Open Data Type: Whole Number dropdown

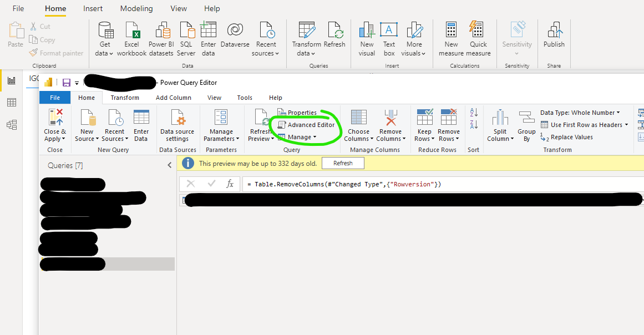tap(580, 113)
